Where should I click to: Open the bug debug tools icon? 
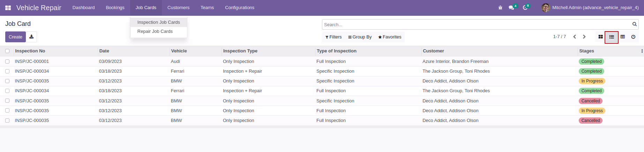pos(500,8)
